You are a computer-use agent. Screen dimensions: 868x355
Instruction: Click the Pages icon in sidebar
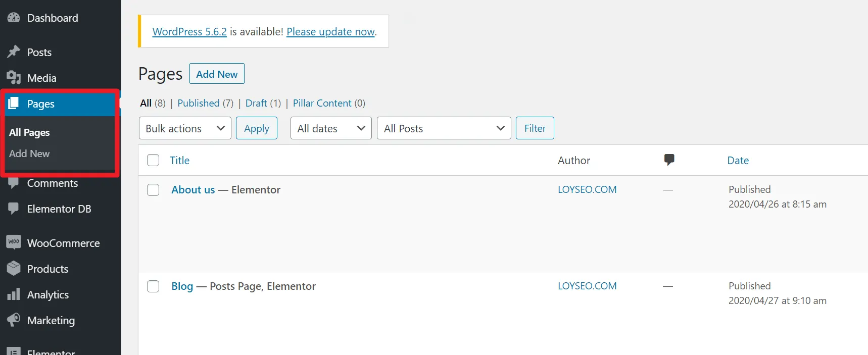point(14,104)
